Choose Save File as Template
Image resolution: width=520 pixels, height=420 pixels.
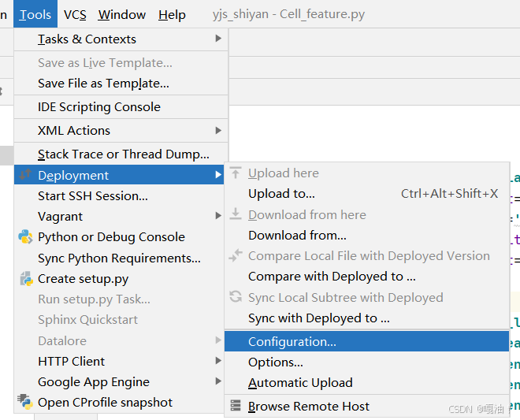click(121, 84)
